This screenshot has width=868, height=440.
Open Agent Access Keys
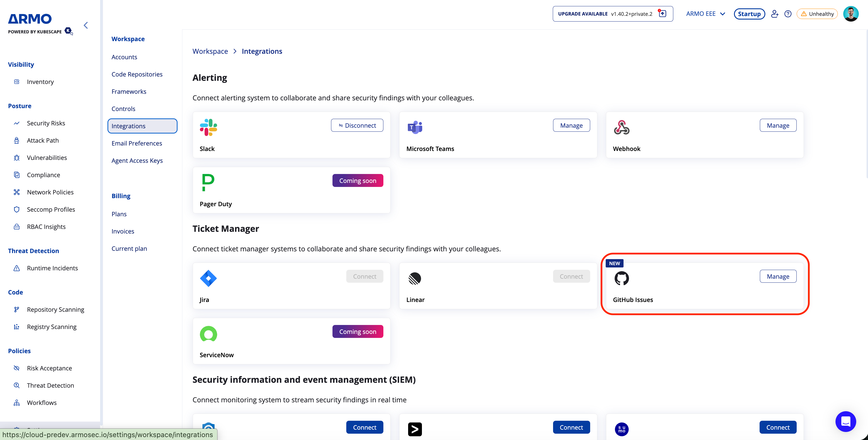tap(137, 161)
